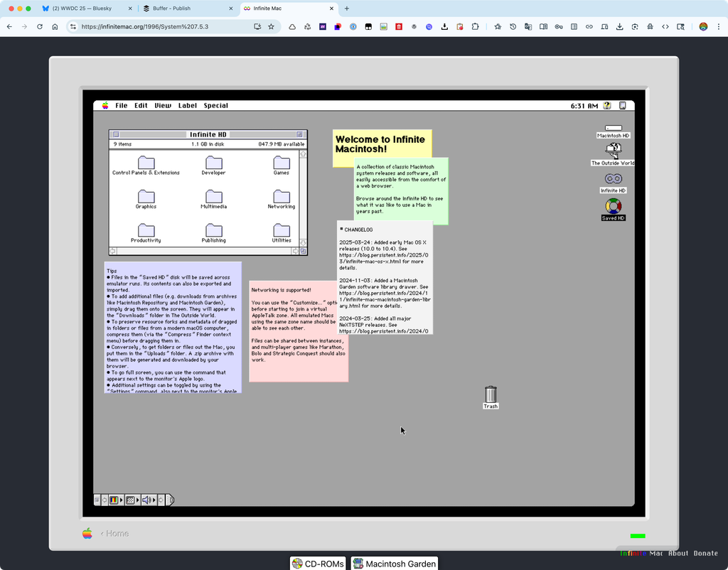728x570 pixels.
Task: Open the Developer folder
Action: [213, 166]
